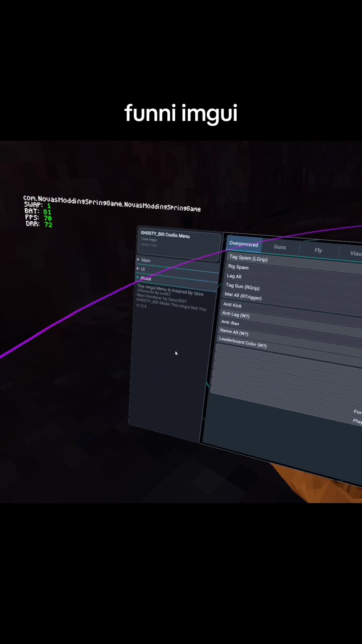This screenshot has width=362, height=644.
Task: Click the GH0STY_B0I Coolio Menu title
Action: pos(165,234)
